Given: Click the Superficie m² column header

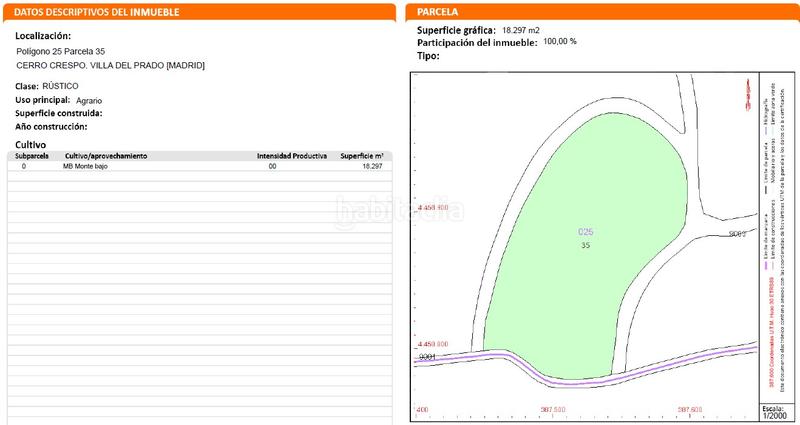Looking at the screenshot, I should coord(362,156).
